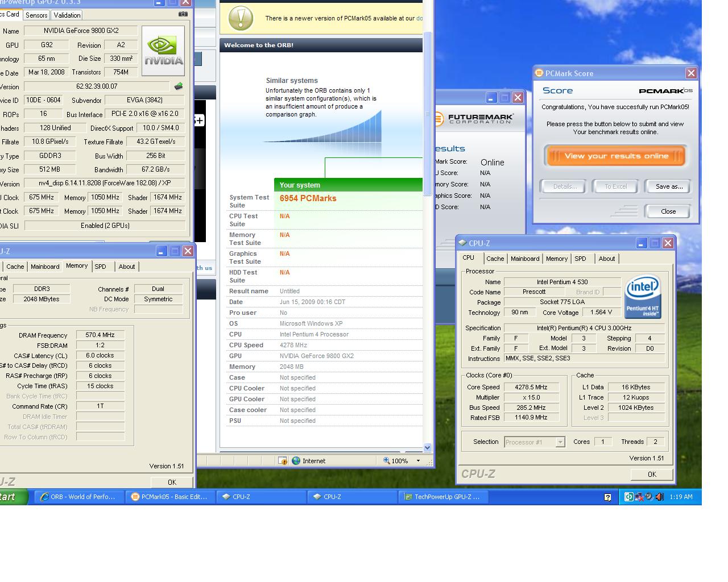
Task: Click the yellow warning exclamation icon in ORB
Action: (x=241, y=18)
